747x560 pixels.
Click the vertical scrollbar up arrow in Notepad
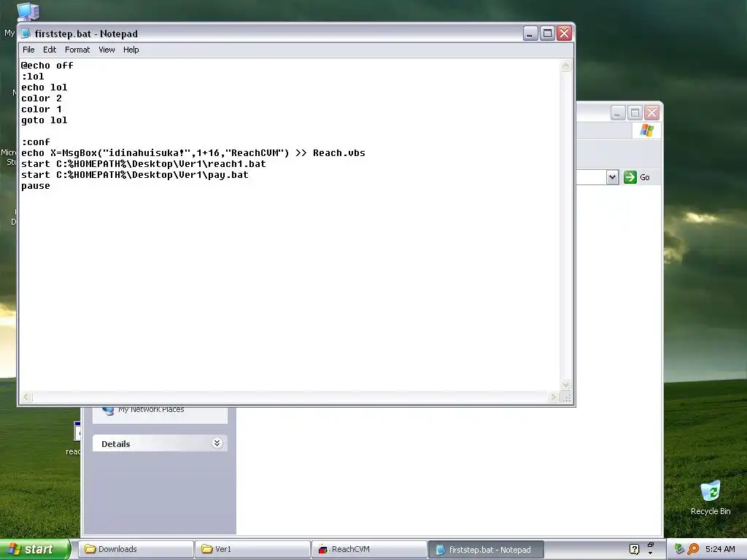(565, 65)
